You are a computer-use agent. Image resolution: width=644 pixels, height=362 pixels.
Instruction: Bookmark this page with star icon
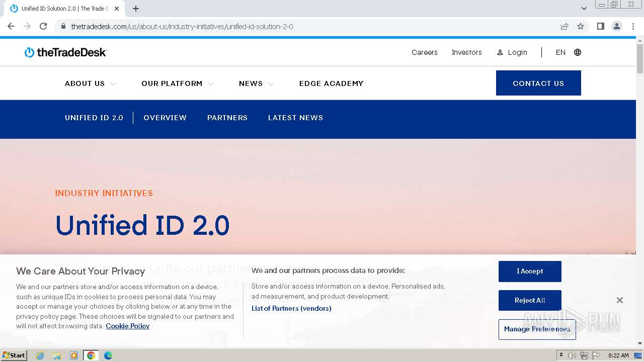click(581, 26)
